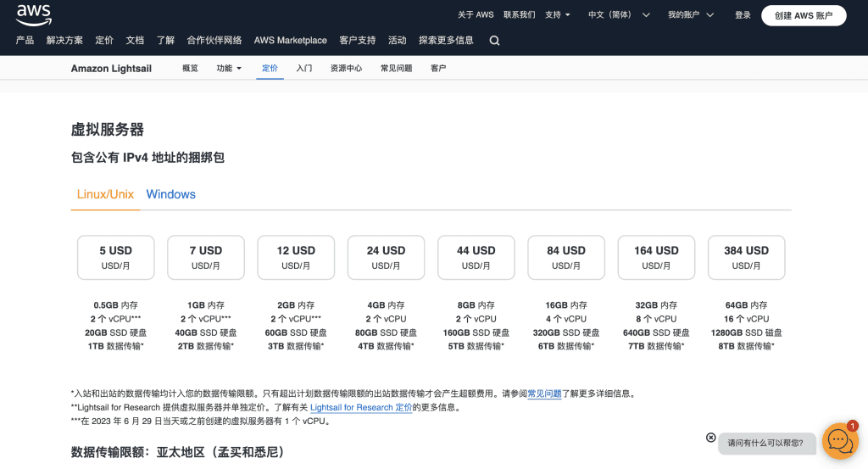The width and height of the screenshot is (868, 469).
Task: Go to the 入门 tab
Action: pos(304,68)
